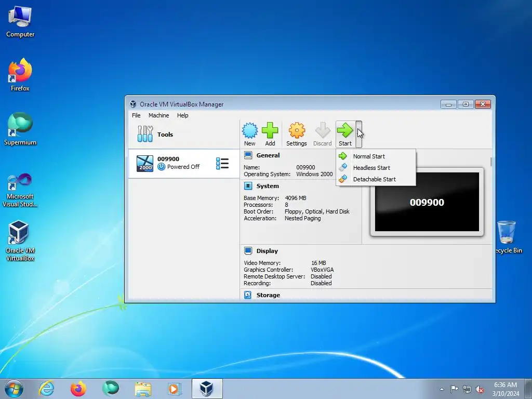Click the System section chip icon

click(x=248, y=186)
